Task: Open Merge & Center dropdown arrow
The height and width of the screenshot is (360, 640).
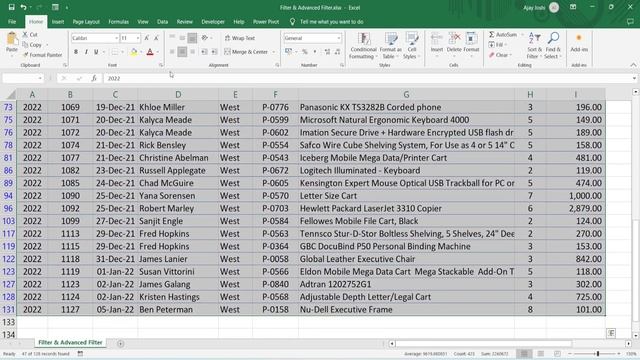Action: (273, 52)
